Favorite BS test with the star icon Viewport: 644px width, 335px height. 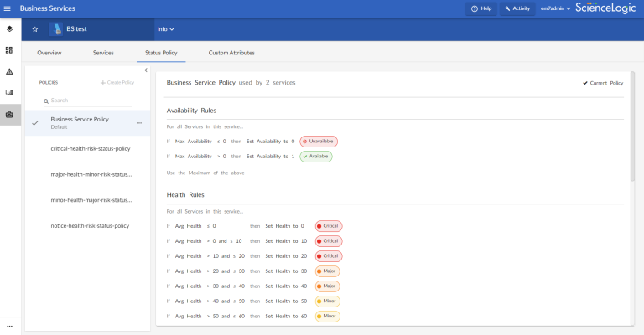click(35, 29)
